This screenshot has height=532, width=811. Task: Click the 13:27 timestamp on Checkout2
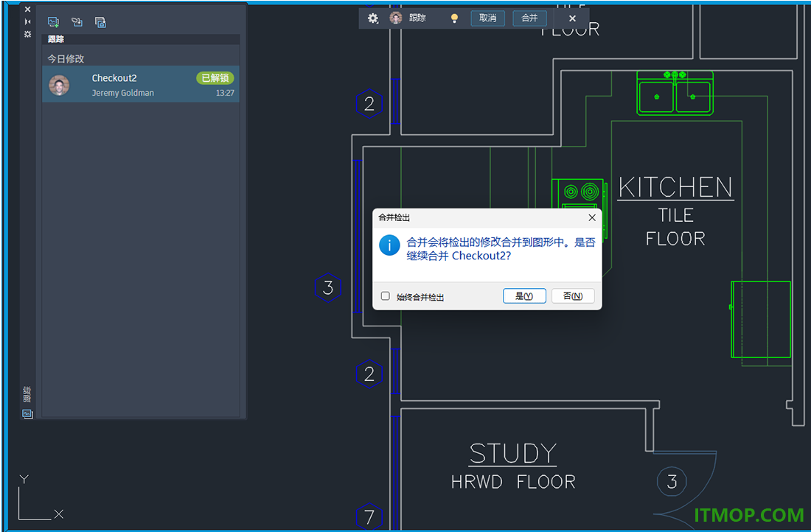[225, 93]
